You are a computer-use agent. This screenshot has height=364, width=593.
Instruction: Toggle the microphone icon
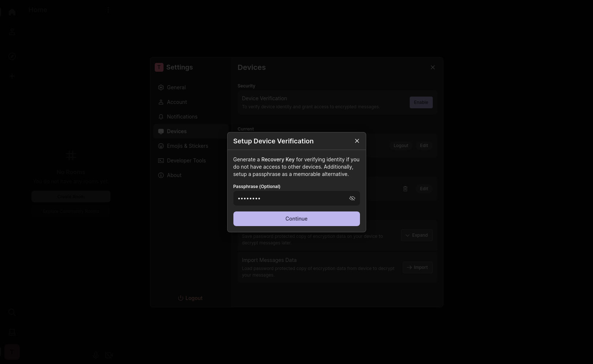tap(95, 355)
